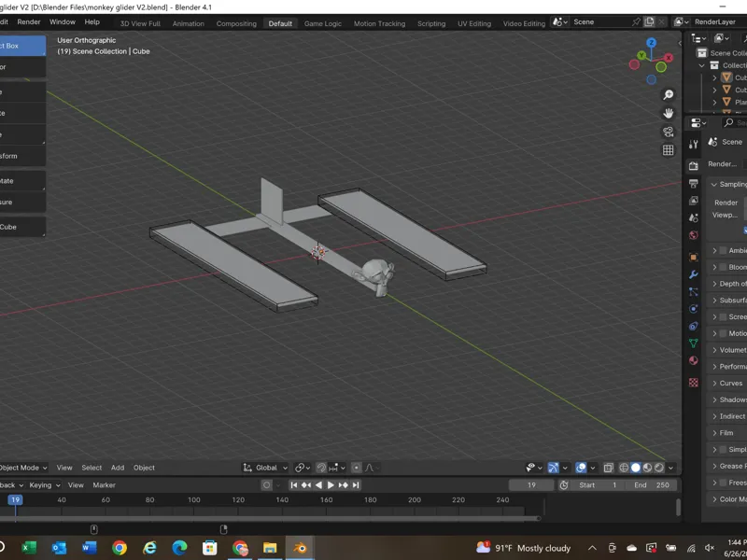Select wireframe viewport shading icon

click(x=624, y=468)
